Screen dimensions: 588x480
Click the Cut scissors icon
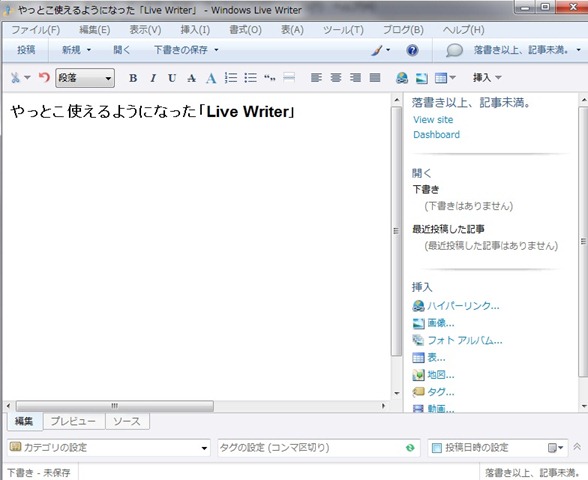pos(15,78)
